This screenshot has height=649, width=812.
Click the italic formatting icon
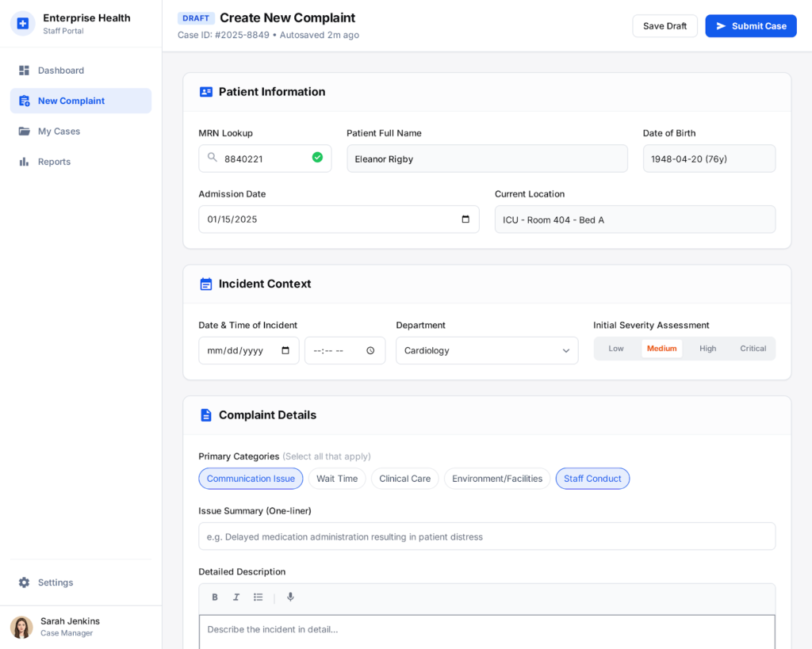coord(236,597)
